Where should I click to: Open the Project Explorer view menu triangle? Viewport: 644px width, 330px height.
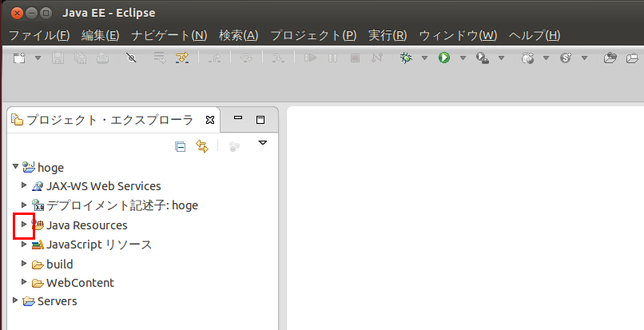tap(263, 143)
